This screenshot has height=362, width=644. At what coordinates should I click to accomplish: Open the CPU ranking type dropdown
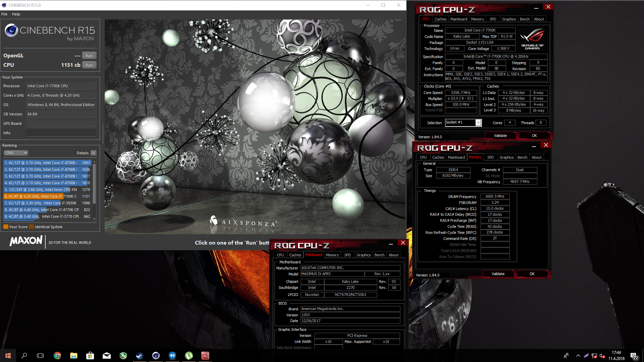coord(16,153)
